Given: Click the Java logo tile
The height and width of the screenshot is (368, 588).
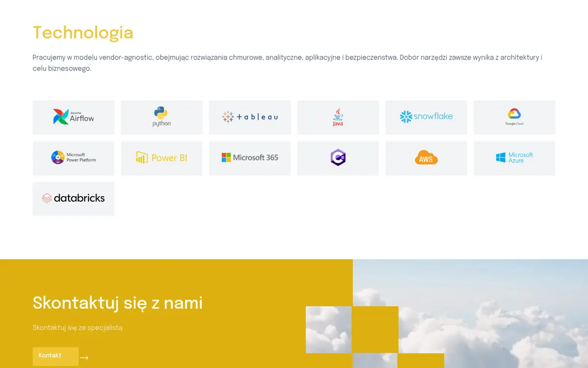Looking at the screenshot, I should coord(338,117).
